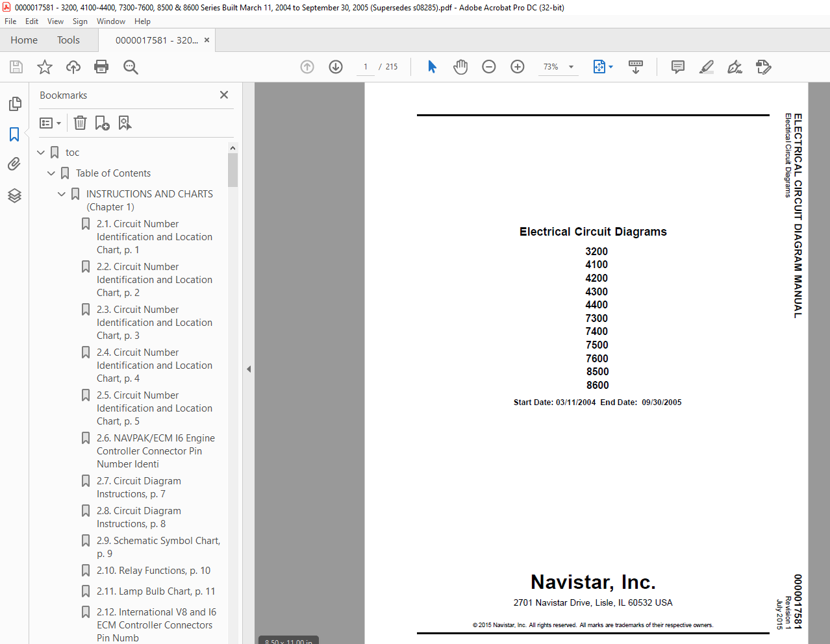
Task: Add a new bookmark icon
Action: [102, 123]
